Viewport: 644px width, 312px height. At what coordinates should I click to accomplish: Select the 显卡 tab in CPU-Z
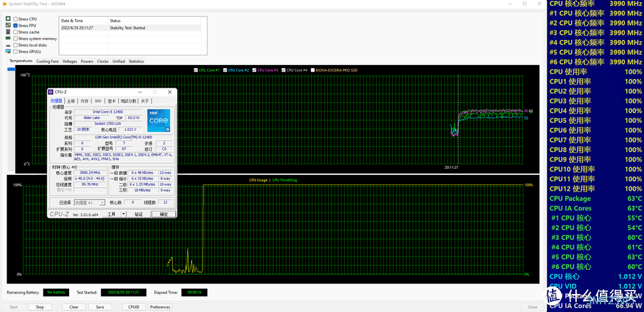coord(112,101)
